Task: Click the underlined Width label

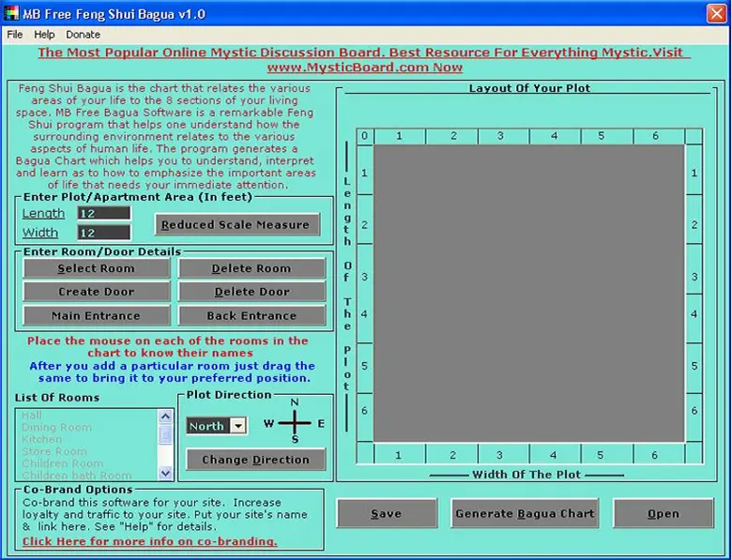Action: coord(40,233)
